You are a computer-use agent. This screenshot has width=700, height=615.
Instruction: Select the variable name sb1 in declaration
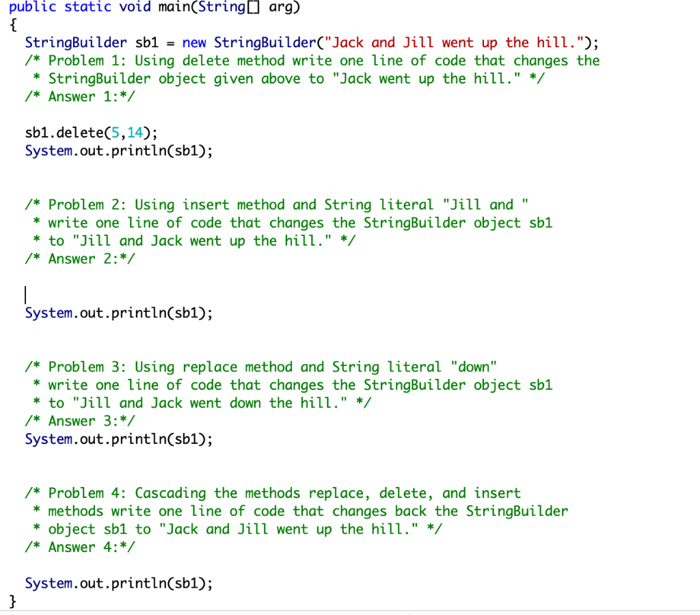[x=146, y=42]
